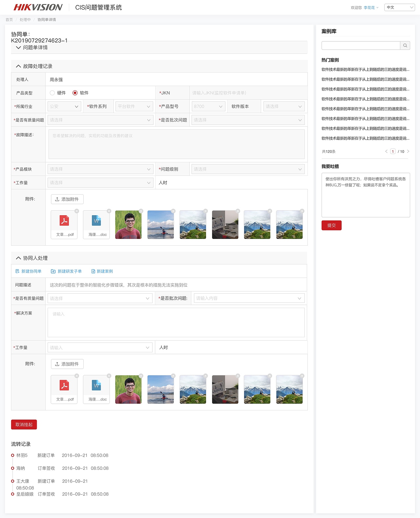The width and height of the screenshot is (420, 518).
Task: Open the first hot case link
Action: point(366,70)
